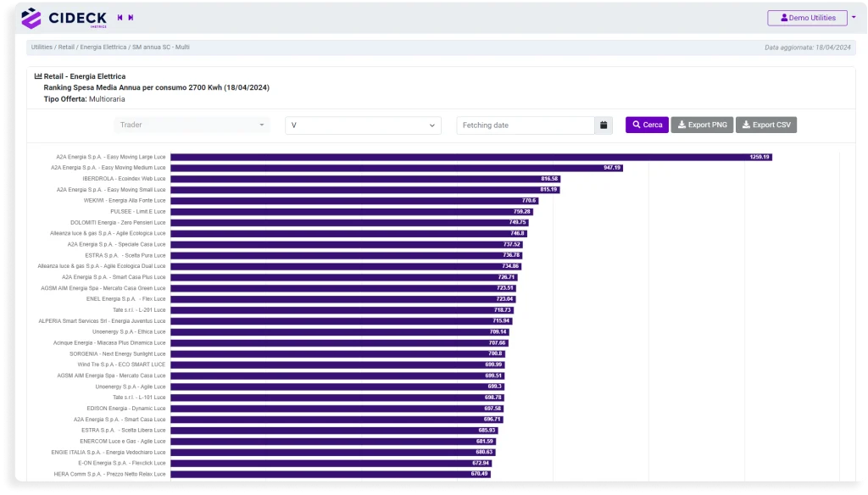Click the 670.49 value label
Viewport: 868px width, 495px height.
(480, 474)
